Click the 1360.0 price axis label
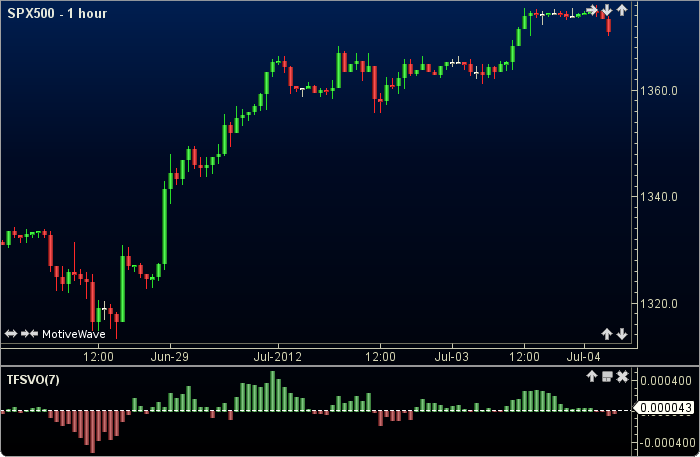 [658, 91]
